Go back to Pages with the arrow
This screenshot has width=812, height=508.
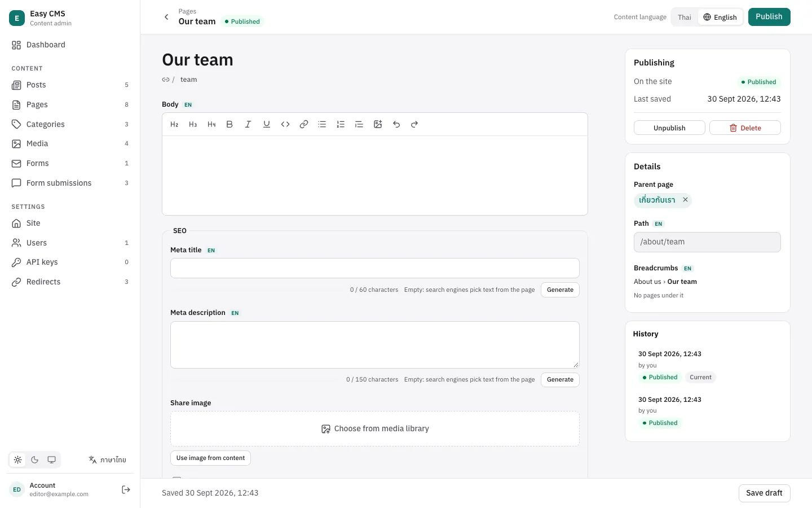(x=166, y=17)
